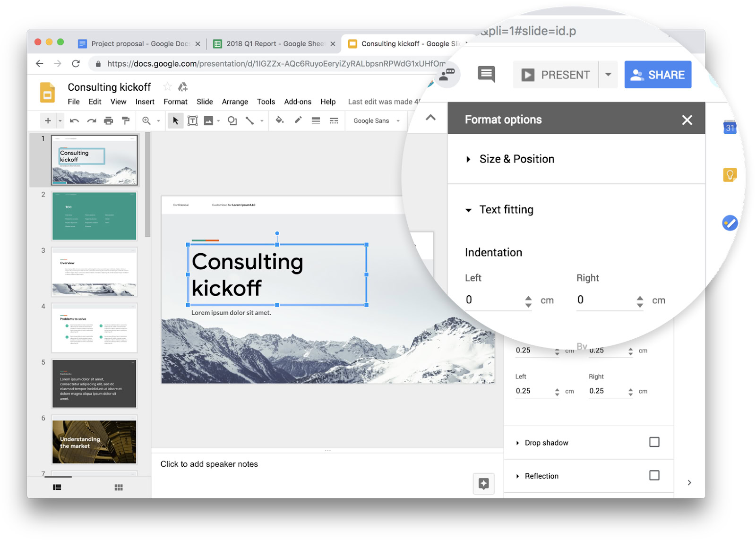The height and width of the screenshot is (540, 756).
Task: Open new slide layout dropdown arrow
Action: point(60,121)
